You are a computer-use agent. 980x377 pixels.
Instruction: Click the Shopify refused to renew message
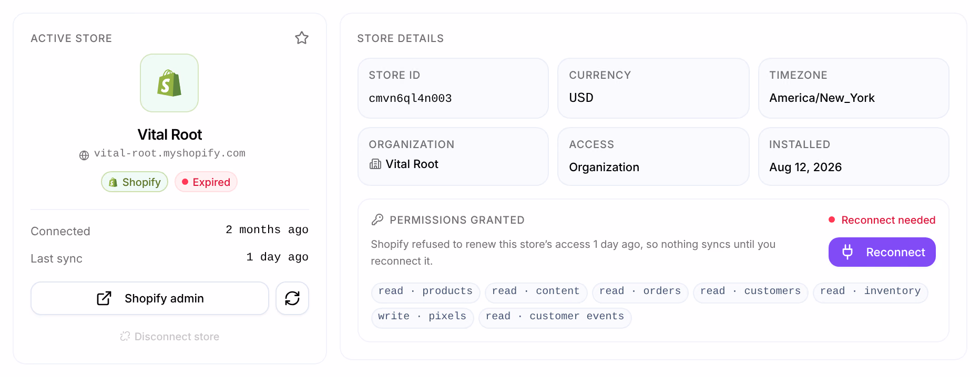573,253
